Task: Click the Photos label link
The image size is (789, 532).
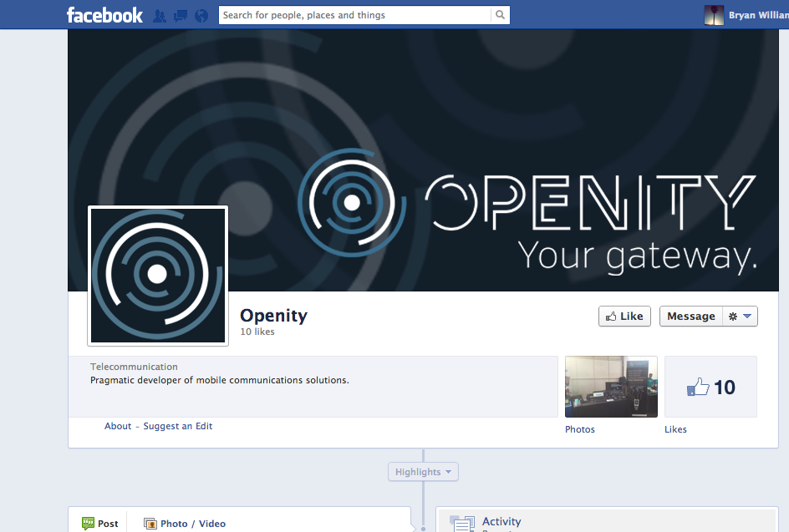Action: pos(580,429)
